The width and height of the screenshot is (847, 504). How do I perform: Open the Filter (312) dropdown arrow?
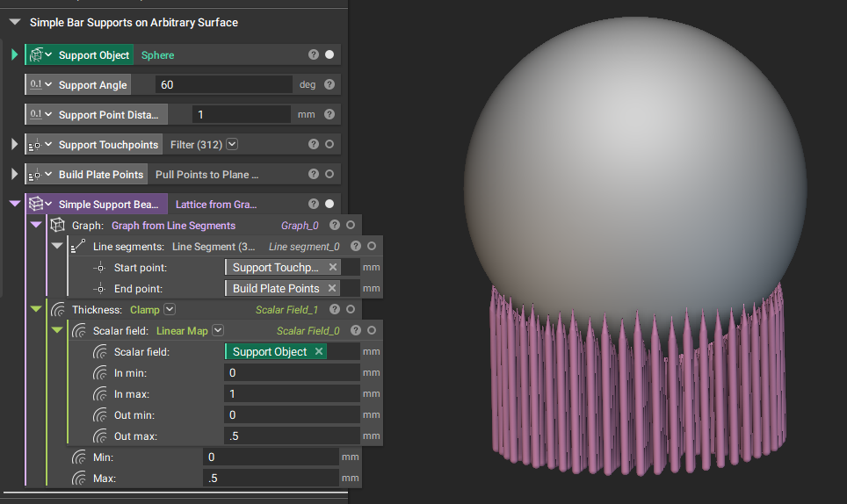(x=232, y=144)
